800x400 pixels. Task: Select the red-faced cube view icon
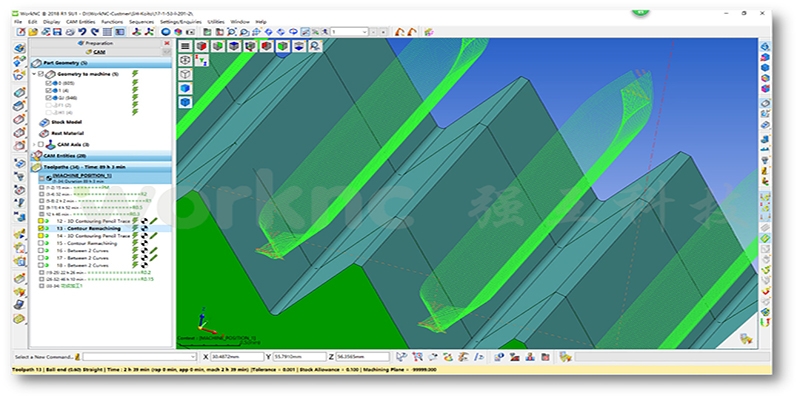(x=202, y=46)
